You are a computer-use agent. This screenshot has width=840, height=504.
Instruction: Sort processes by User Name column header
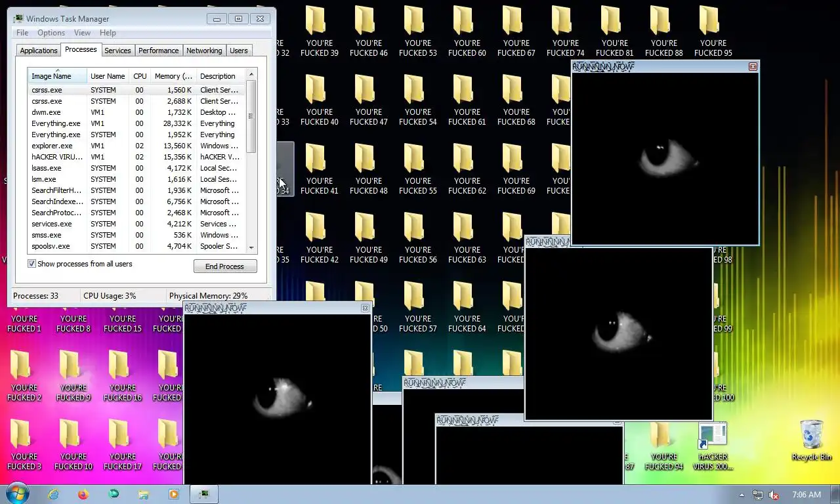click(108, 76)
